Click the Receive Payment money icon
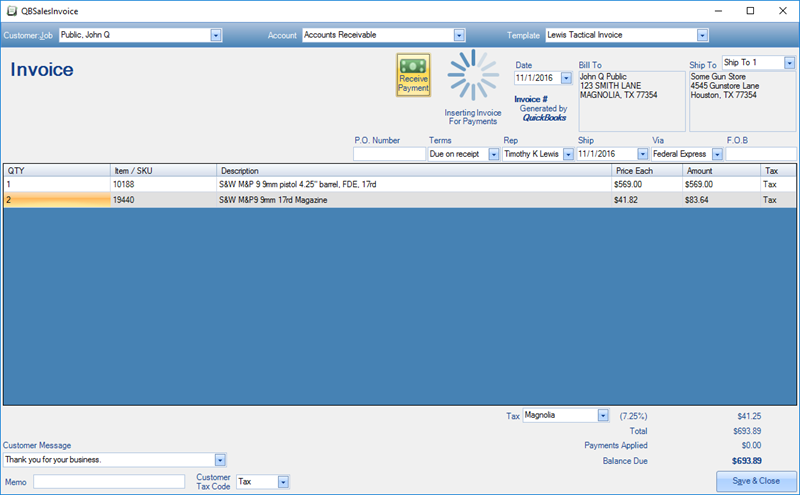 413,75
